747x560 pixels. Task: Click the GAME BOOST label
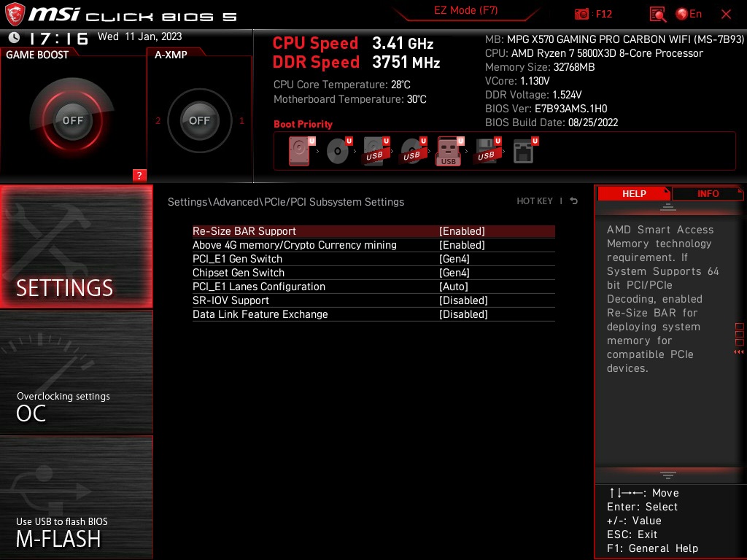pos(37,55)
